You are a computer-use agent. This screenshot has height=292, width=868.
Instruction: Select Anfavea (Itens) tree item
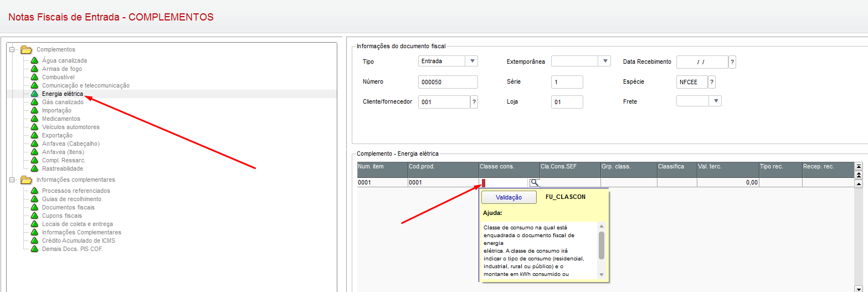pyautogui.click(x=63, y=152)
